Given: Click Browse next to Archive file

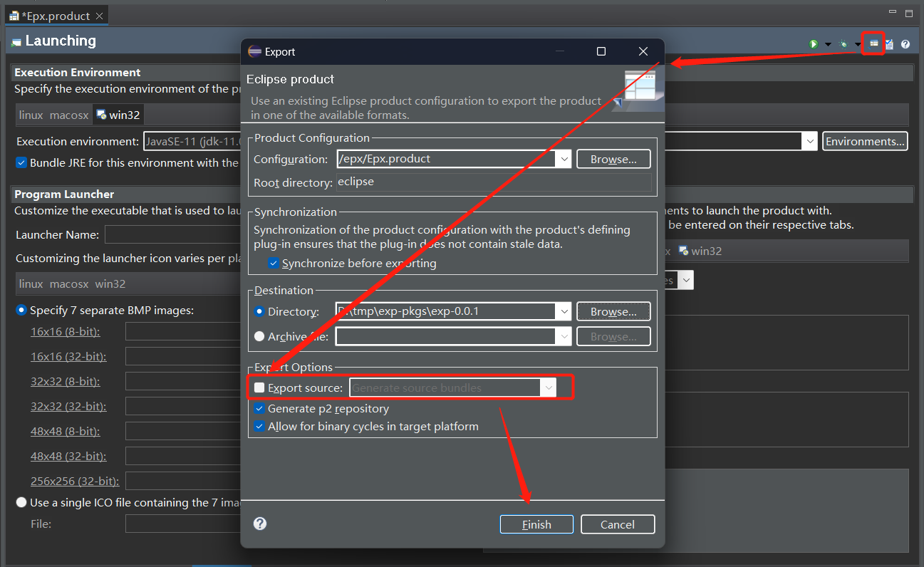Looking at the screenshot, I should (613, 336).
